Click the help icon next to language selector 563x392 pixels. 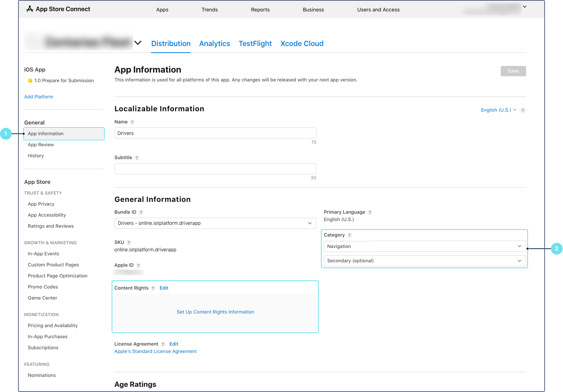point(522,111)
